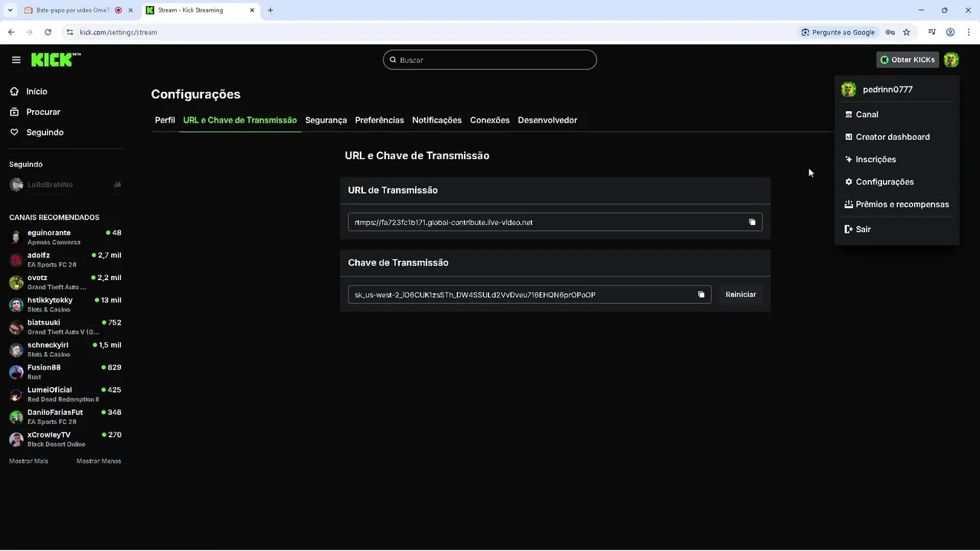Click the Buscar search field
Image resolution: width=980 pixels, height=551 pixels.
click(x=490, y=60)
